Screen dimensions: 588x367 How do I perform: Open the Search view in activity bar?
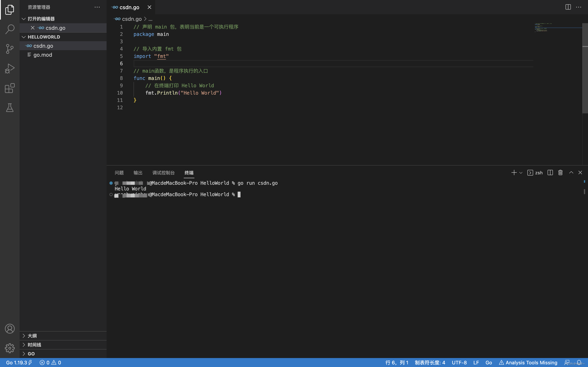click(x=10, y=29)
